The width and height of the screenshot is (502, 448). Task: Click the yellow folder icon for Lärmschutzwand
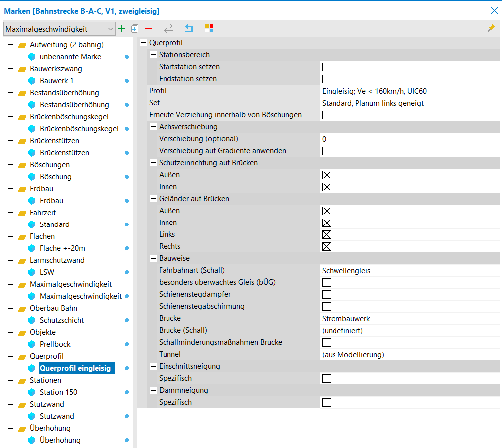click(21, 261)
